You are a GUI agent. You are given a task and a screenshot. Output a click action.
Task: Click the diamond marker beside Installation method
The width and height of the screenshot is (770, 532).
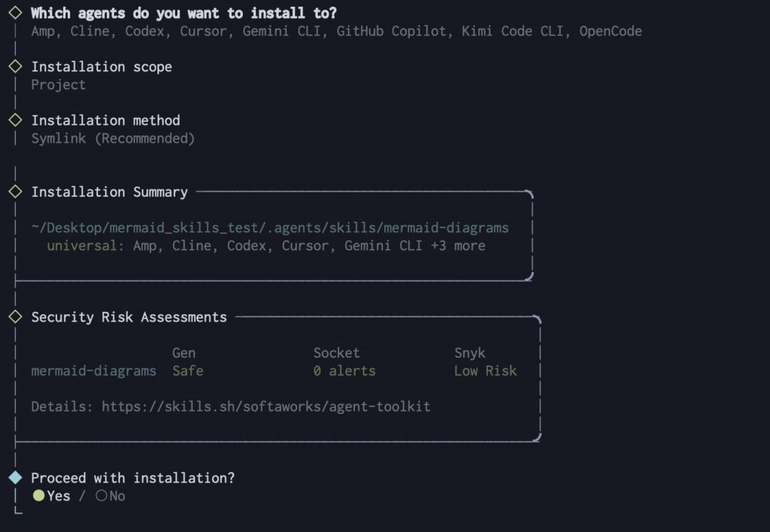(15, 120)
